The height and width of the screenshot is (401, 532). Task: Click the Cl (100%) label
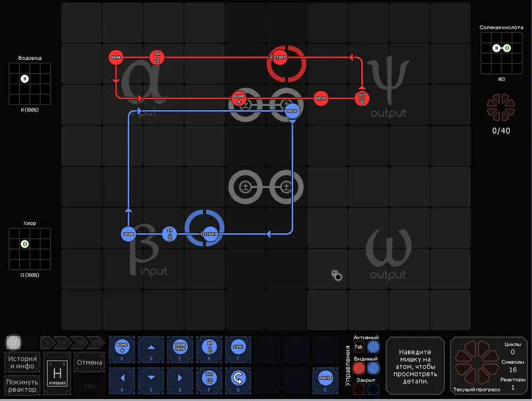coord(29,275)
